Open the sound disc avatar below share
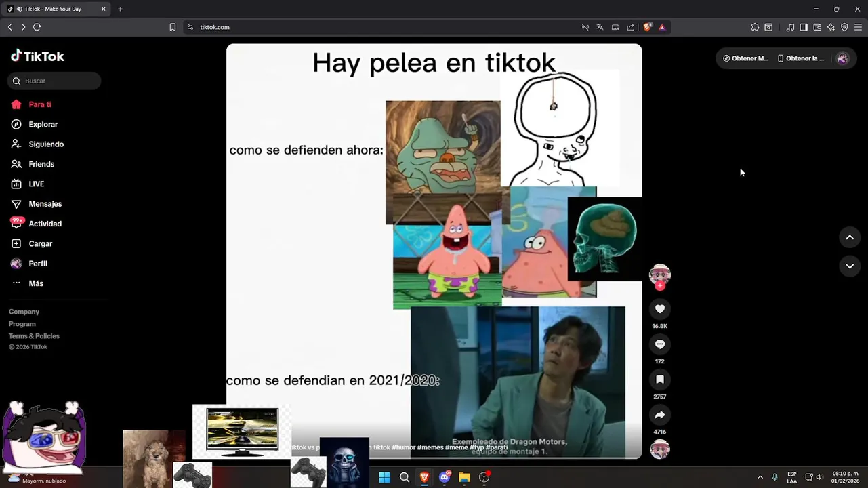The height and width of the screenshot is (488, 868). 660,449
